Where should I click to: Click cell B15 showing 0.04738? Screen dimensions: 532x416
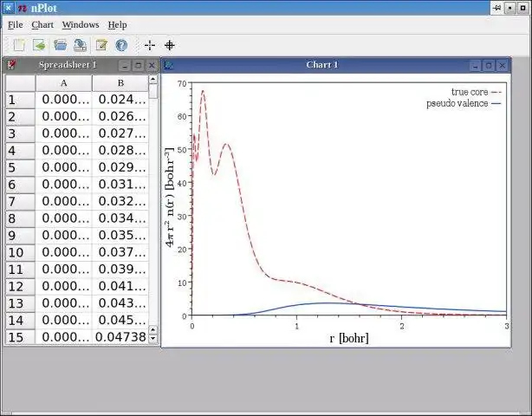[120, 337]
